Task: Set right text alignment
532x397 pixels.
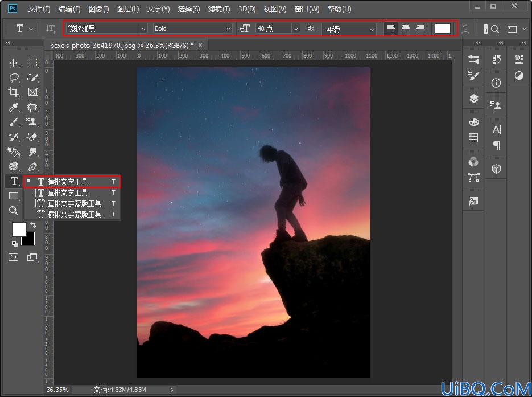Action: point(420,29)
